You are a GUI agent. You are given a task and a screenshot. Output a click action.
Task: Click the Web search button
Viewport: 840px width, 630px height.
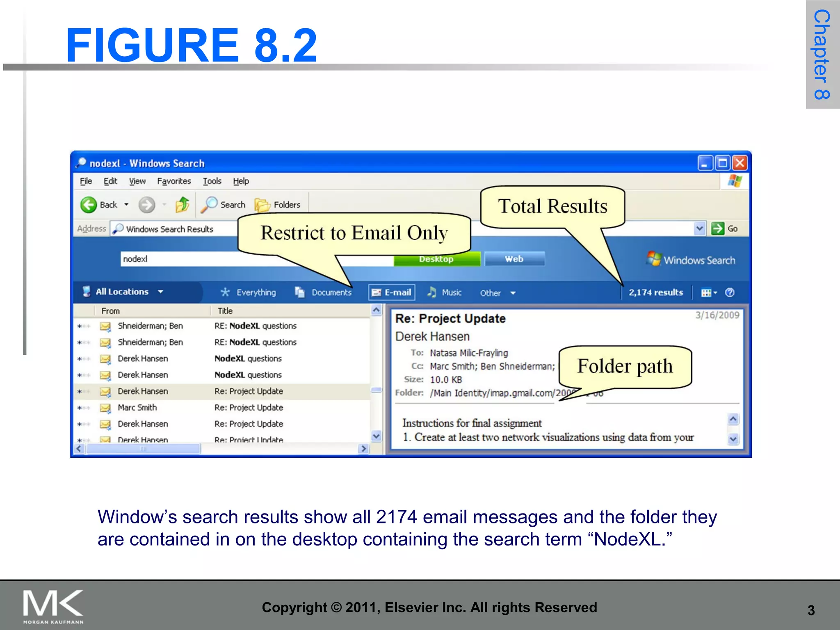514,259
